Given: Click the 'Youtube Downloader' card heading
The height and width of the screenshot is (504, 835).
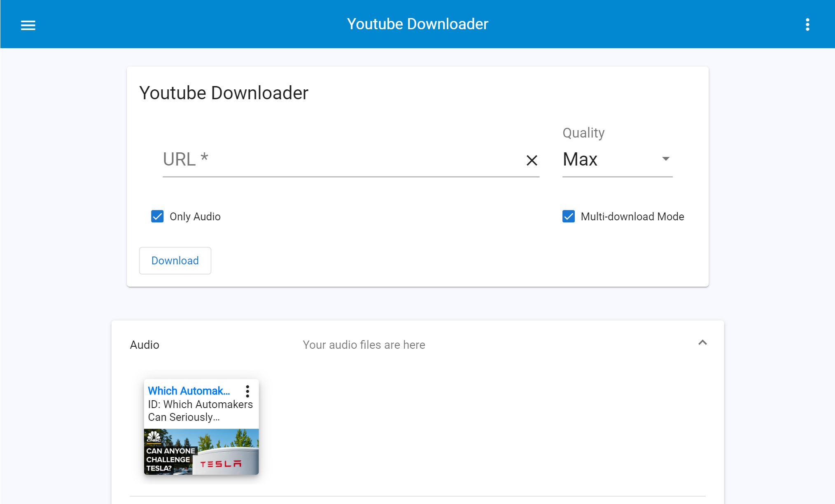Looking at the screenshot, I should click(224, 93).
